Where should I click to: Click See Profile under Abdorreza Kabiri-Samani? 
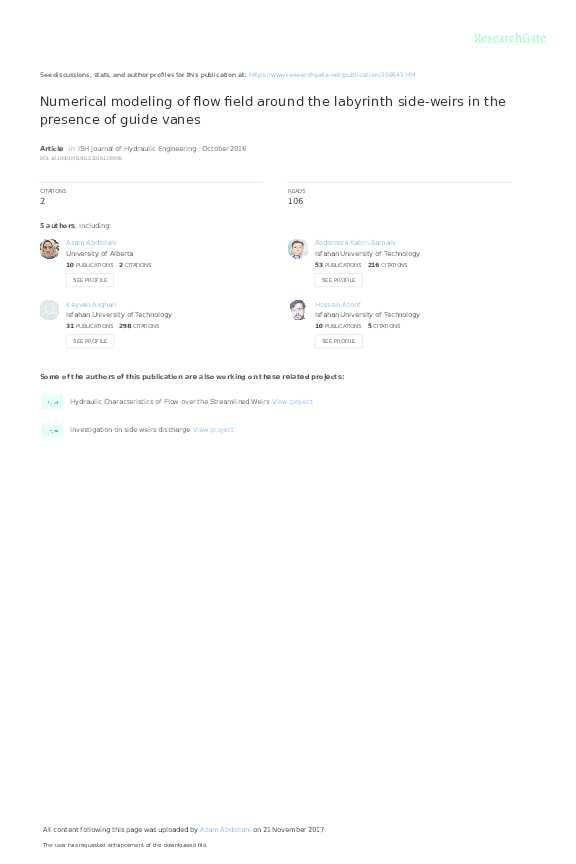338,280
